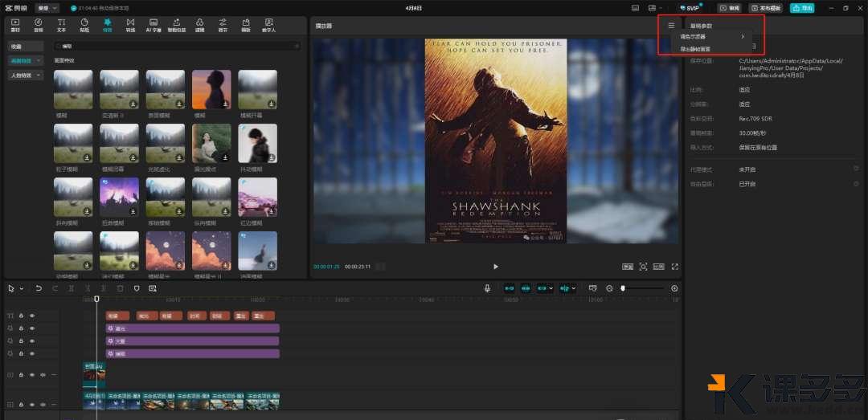
Task: Click the undo arrow in timeline toolbar
Action: (39, 288)
